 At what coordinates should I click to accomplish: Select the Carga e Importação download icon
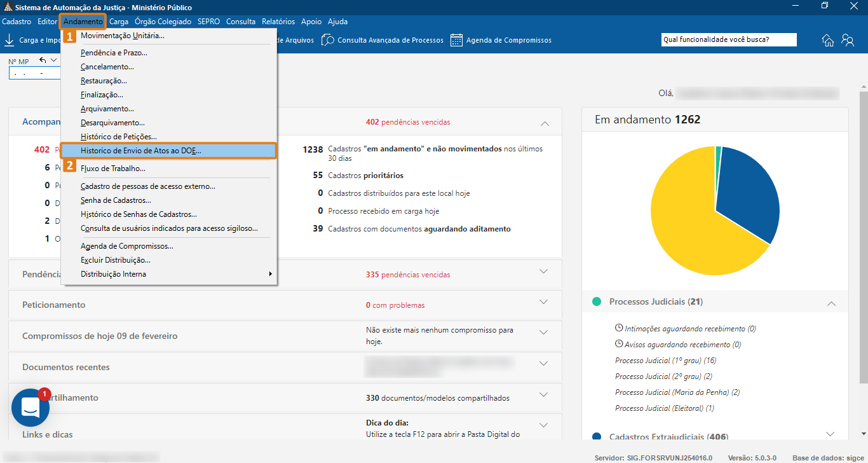pos(8,39)
